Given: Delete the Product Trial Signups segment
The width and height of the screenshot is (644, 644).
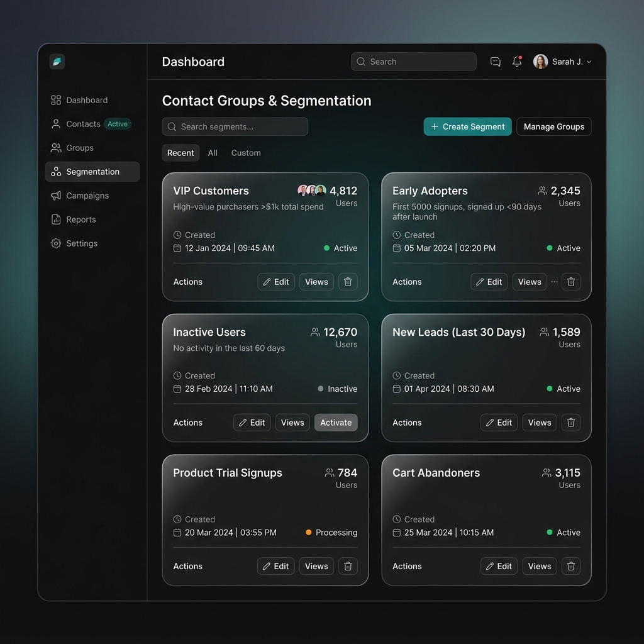Looking at the screenshot, I should pos(348,567).
